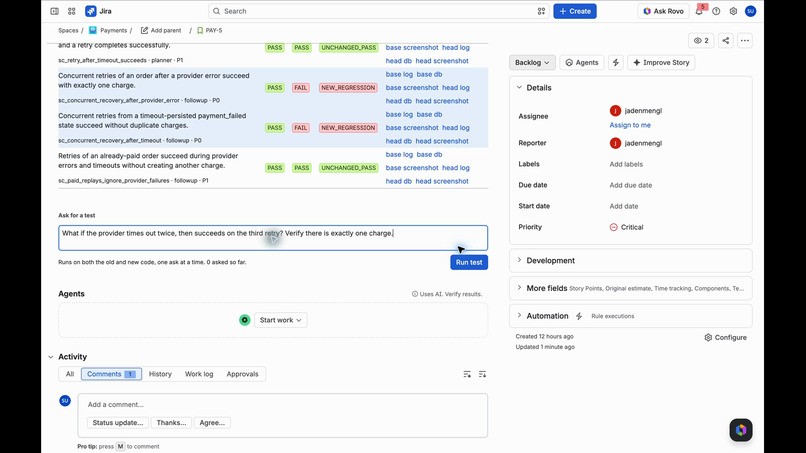
Task: Click the Run test button
Action: 469,262
